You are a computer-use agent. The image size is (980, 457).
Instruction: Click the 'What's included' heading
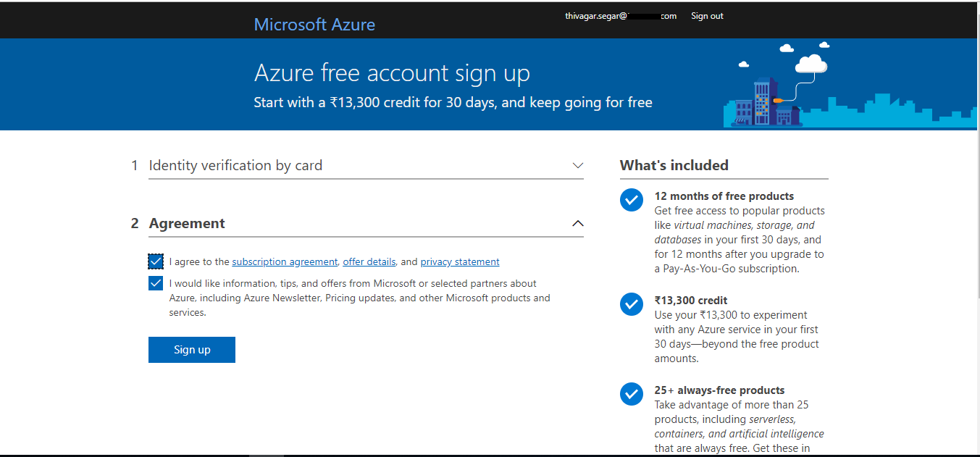(x=674, y=166)
